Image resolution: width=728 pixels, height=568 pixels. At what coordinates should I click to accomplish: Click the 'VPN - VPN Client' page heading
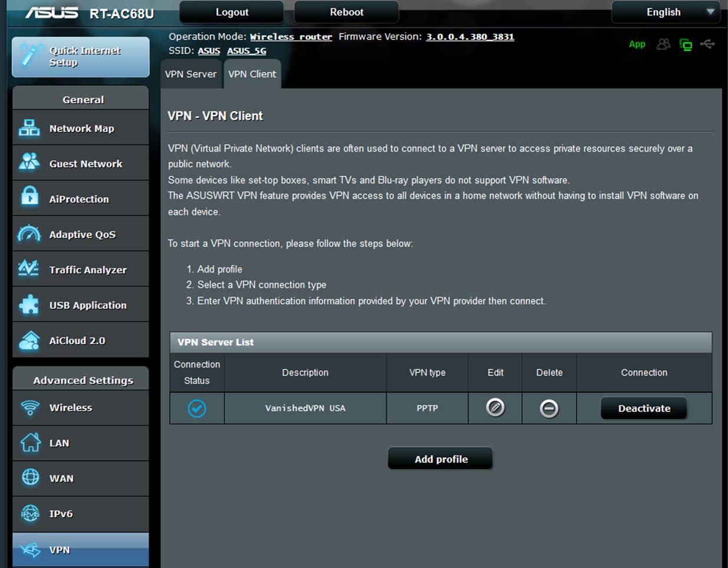[x=215, y=116]
